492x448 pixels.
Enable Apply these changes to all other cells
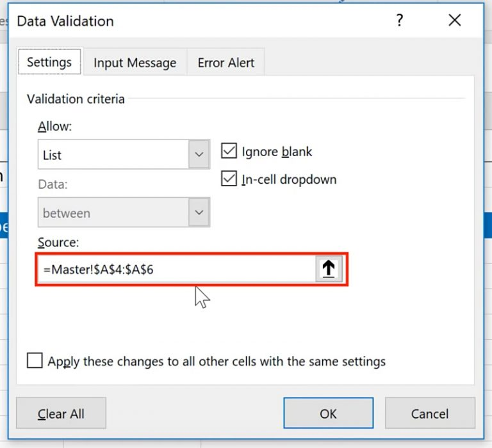(35, 361)
